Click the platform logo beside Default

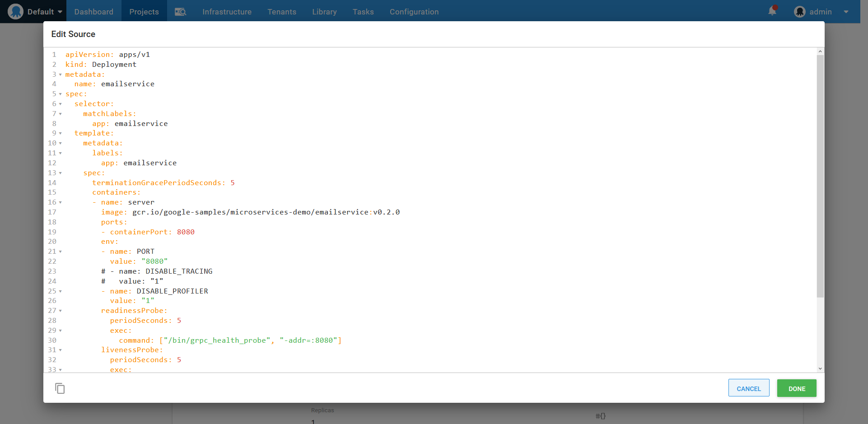(16, 11)
